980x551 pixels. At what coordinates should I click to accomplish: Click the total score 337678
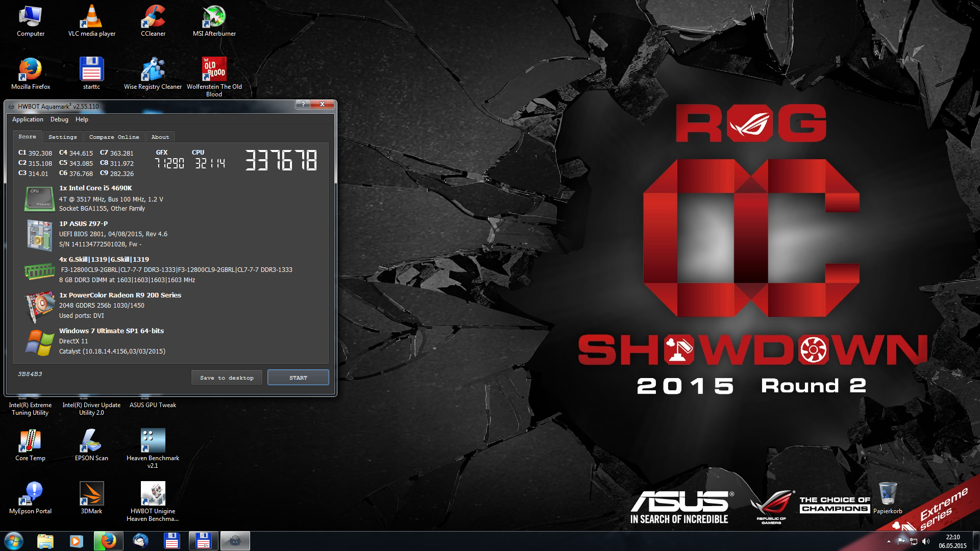281,160
